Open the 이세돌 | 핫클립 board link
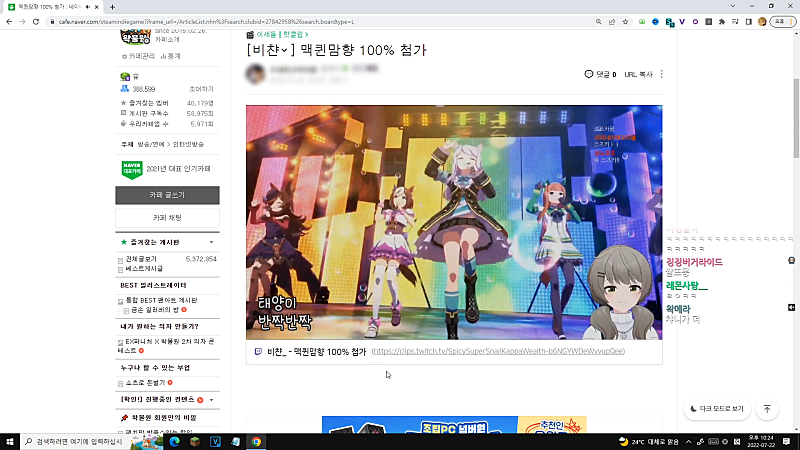800x450 pixels. click(x=282, y=35)
